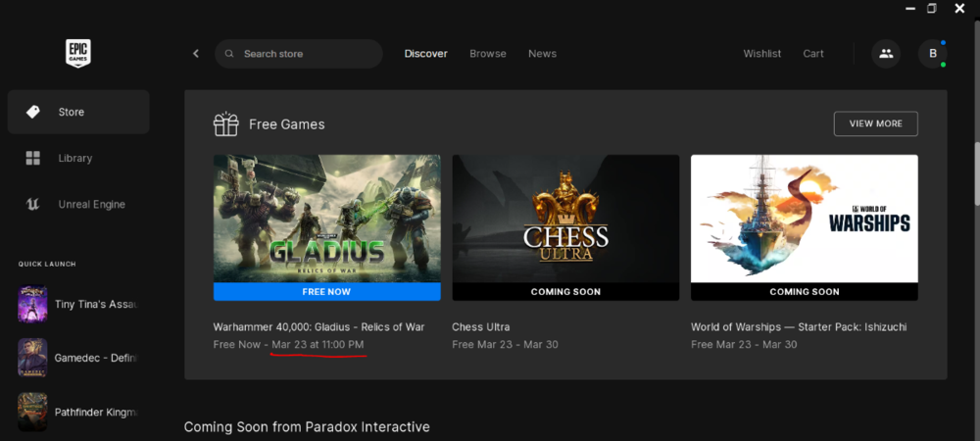Open the Wishlist
The image size is (980, 441).
tap(761, 54)
